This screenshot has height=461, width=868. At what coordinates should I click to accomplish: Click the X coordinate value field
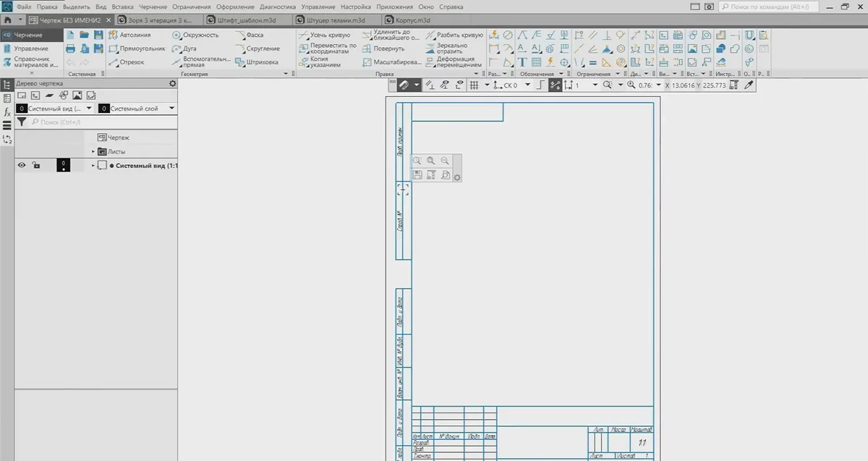click(682, 85)
